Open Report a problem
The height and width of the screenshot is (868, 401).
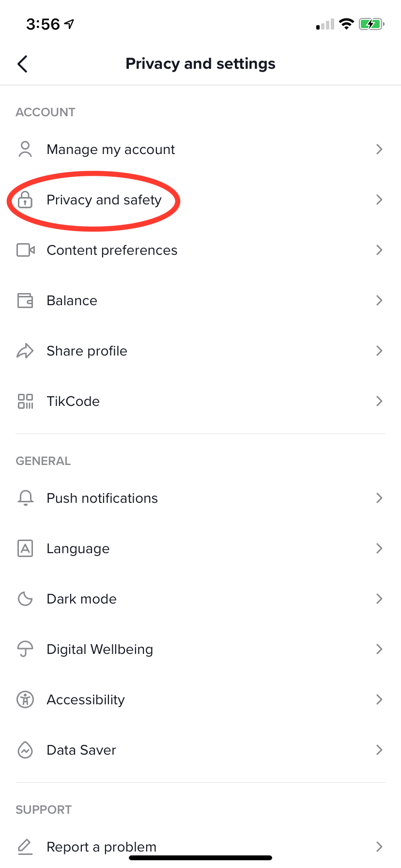[x=200, y=847]
